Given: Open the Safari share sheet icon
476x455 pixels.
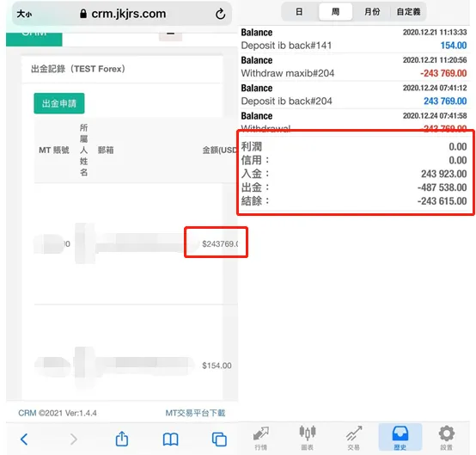Looking at the screenshot, I should [122, 439].
